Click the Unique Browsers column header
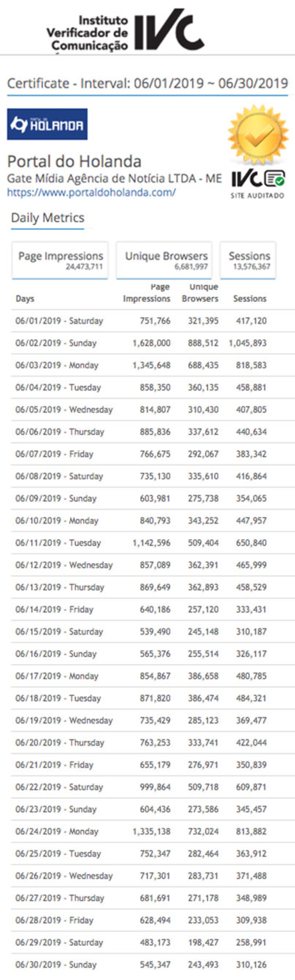This screenshot has height=980, width=295. [200, 293]
